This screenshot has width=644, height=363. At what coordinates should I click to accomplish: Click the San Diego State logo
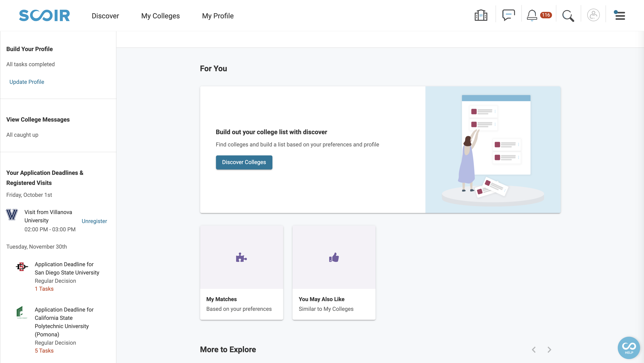(22, 267)
